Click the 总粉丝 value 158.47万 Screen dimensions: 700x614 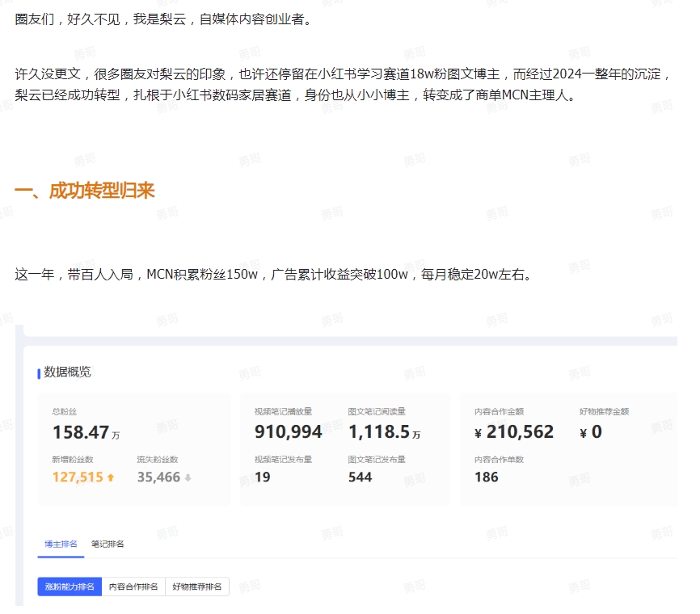tap(86, 433)
